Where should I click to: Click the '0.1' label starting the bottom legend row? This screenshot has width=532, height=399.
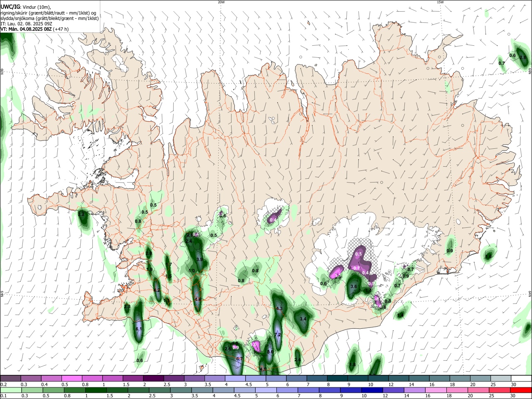[4, 396]
